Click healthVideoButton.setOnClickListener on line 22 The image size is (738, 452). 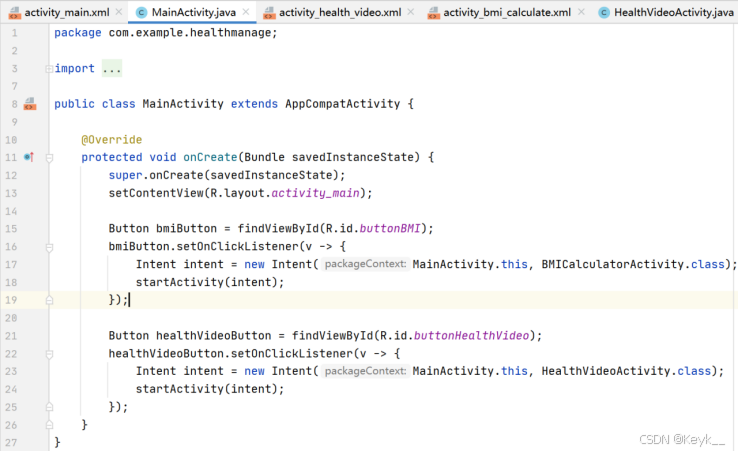coord(231,354)
